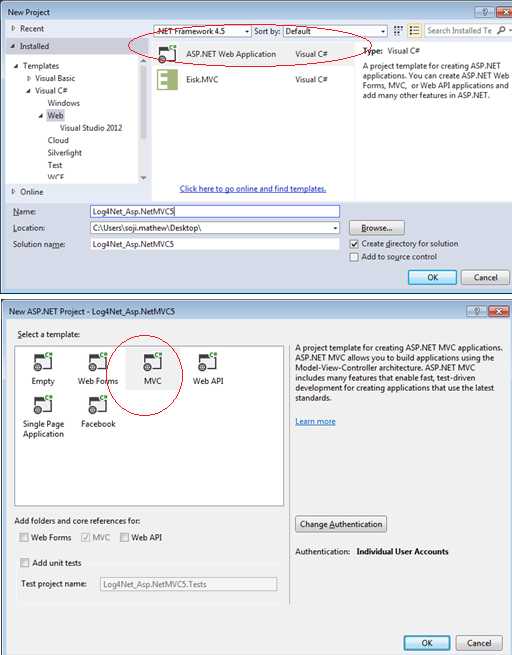This screenshot has height=655, width=512.
Task: Choose the Web Forms template icon
Action: pos(98,362)
